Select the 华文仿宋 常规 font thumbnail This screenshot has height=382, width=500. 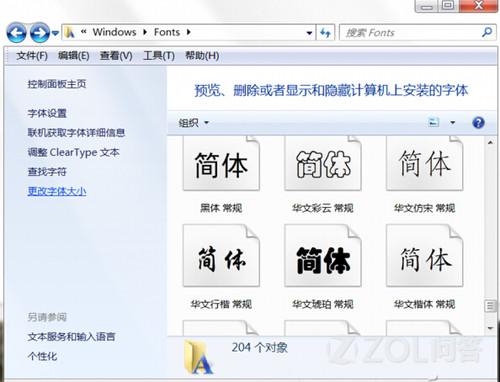pos(425,163)
